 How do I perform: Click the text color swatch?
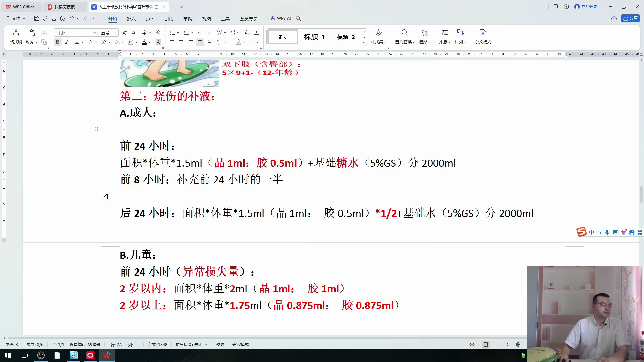(145, 42)
